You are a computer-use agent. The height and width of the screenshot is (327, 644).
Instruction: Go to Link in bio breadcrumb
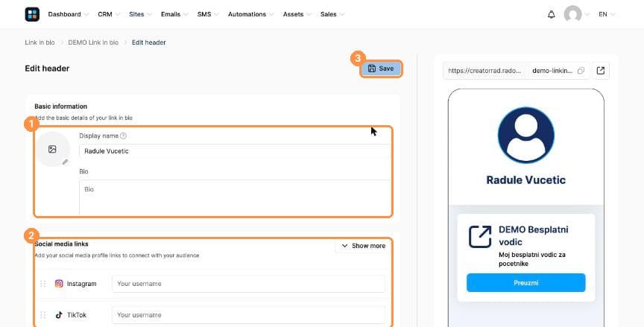click(x=40, y=42)
